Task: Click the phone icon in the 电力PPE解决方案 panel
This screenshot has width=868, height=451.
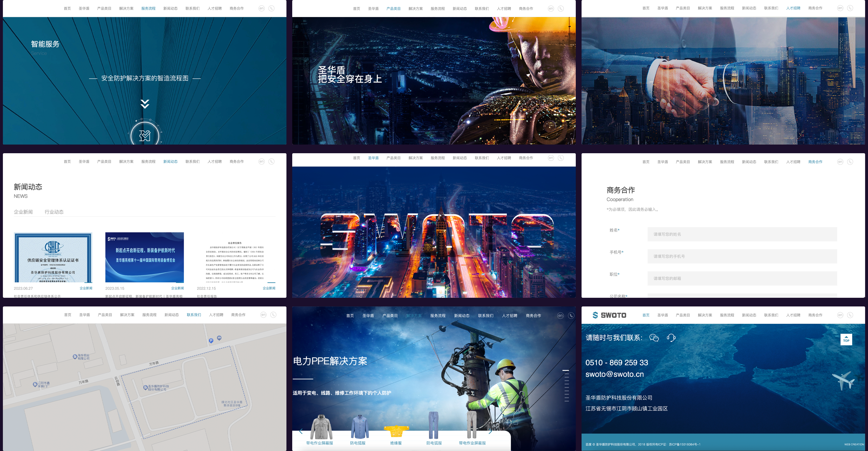Action: pos(571,315)
